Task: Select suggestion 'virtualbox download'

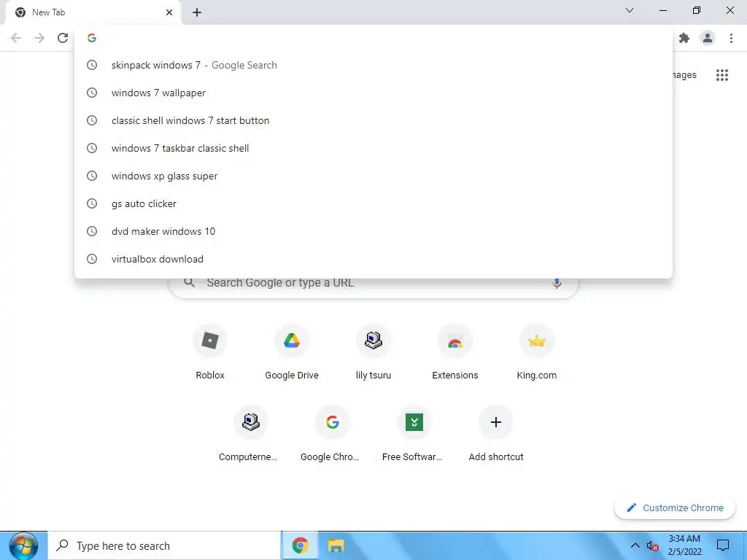Action: click(x=373, y=259)
